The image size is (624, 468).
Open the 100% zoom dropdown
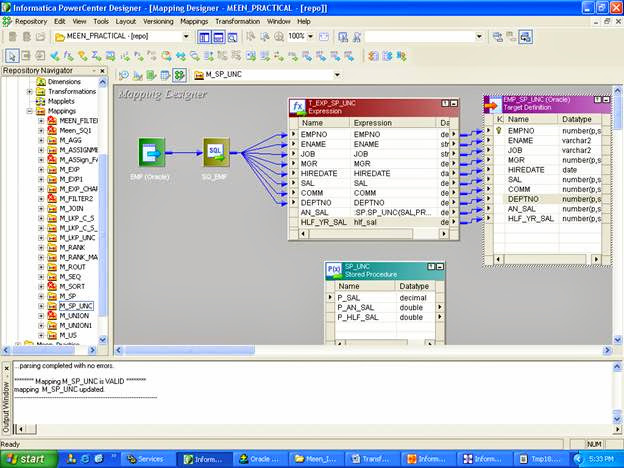[310, 36]
